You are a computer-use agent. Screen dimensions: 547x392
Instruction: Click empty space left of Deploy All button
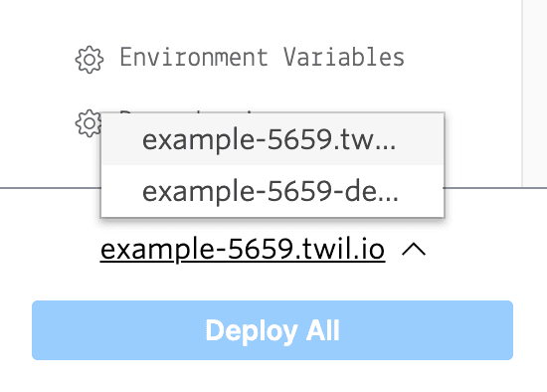[x=16, y=330]
